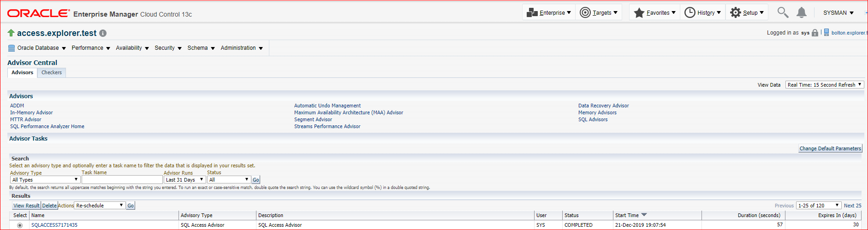Click the Start Time sort arrow icon
The image size is (868, 230).
[644, 215]
